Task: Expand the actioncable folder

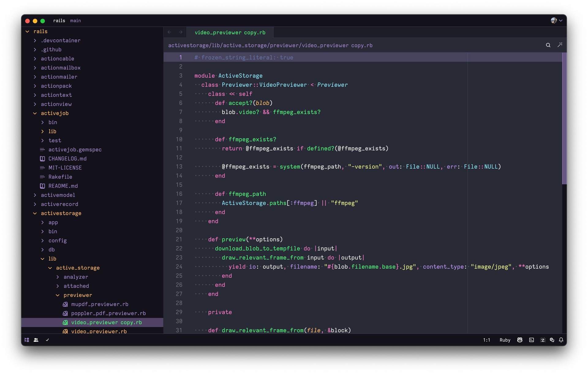Action: pos(57,59)
